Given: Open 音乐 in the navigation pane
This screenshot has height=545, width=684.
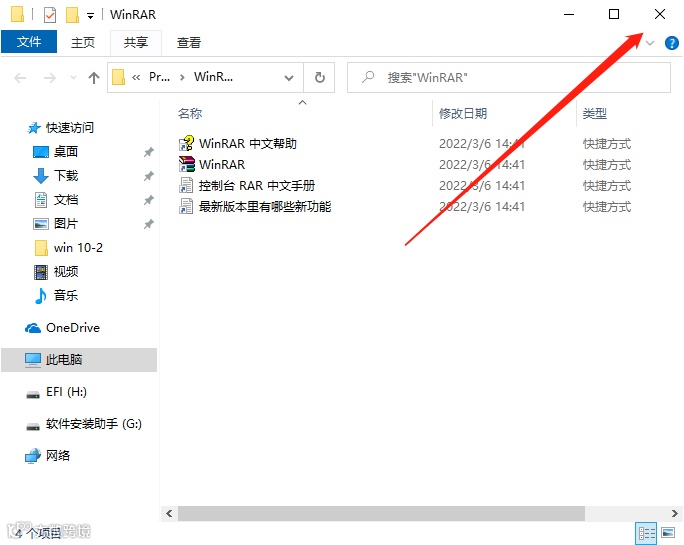Looking at the screenshot, I should pos(65,295).
